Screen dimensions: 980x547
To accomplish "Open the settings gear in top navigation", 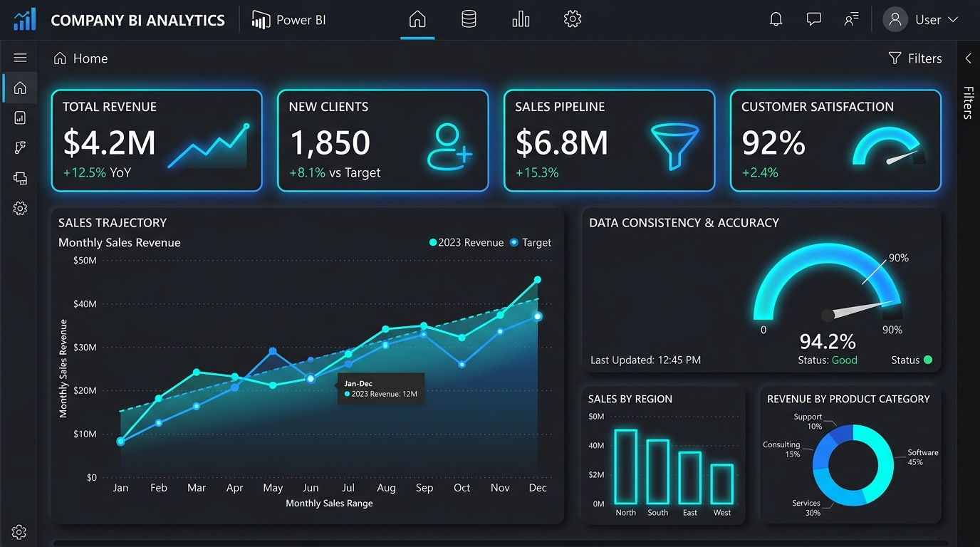I will point(573,19).
